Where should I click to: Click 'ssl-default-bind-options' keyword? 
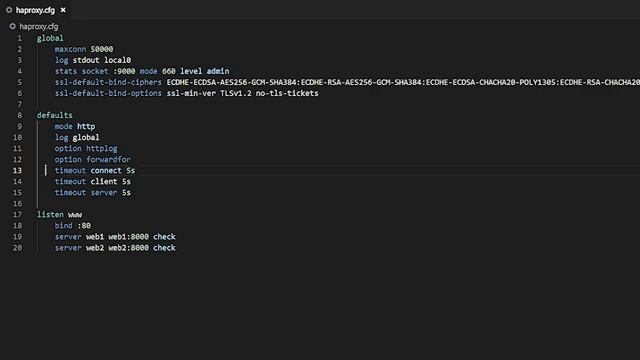pos(108,93)
